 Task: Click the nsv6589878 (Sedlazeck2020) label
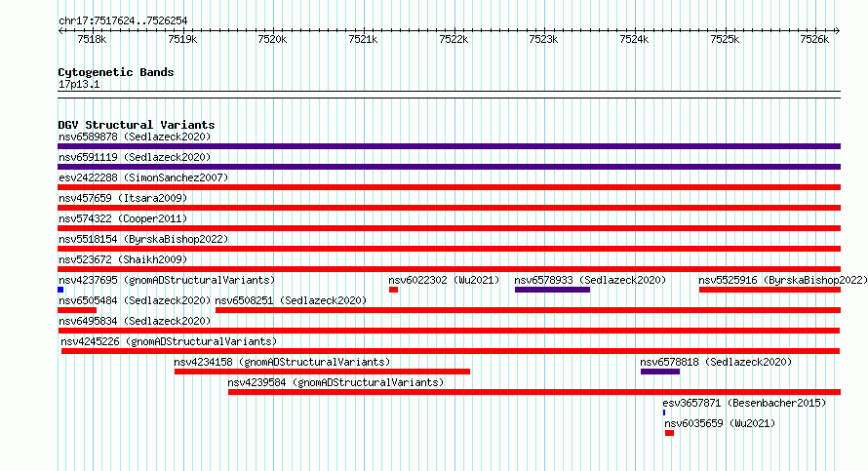pyautogui.click(x=135, y=137)
